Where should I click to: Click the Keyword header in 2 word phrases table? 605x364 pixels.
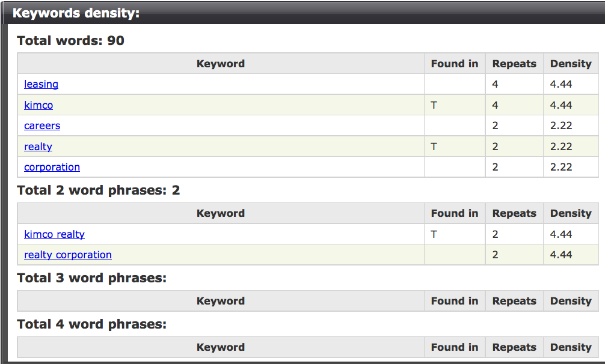(221, 213)
